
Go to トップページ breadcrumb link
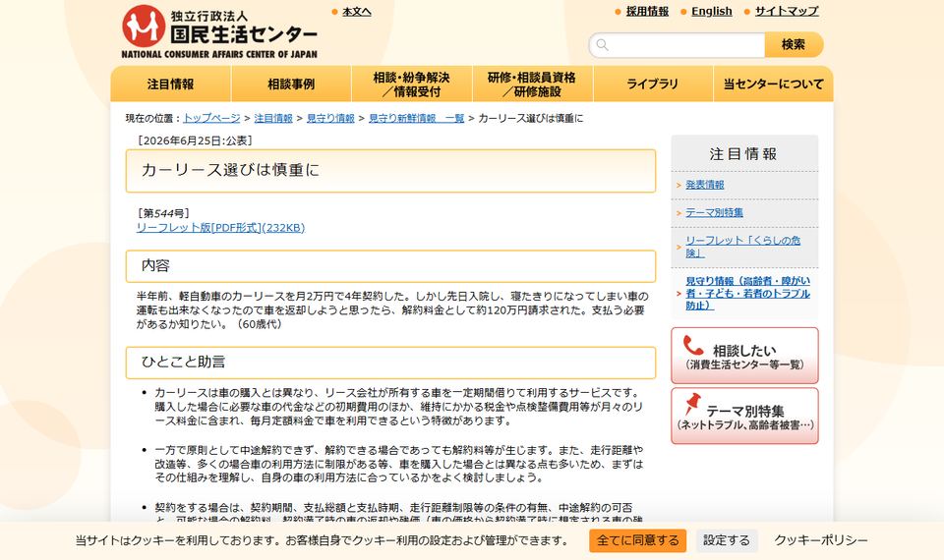point(211,119)
